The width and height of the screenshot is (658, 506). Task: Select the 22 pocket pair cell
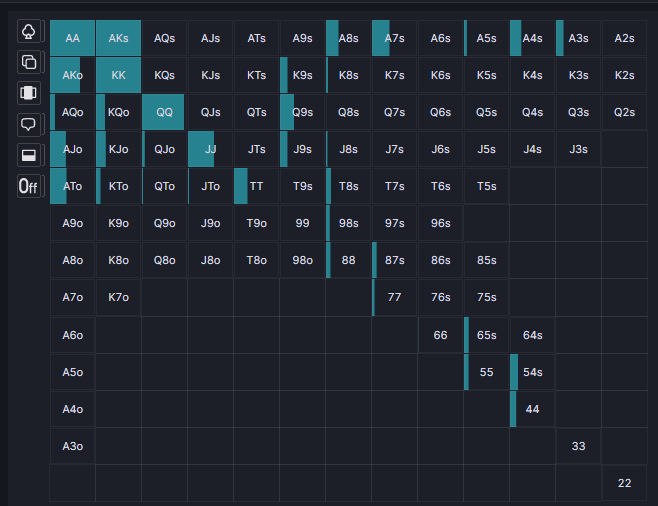coord(624,483)
